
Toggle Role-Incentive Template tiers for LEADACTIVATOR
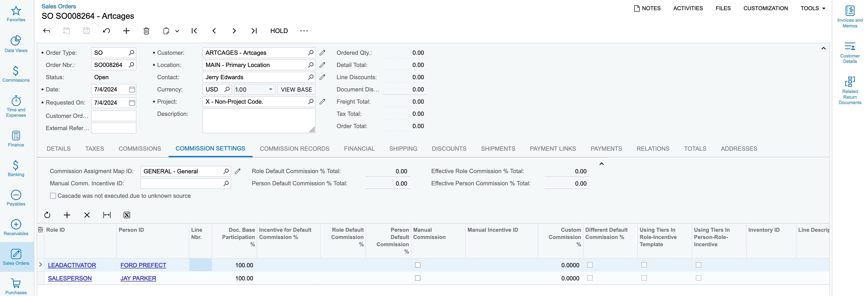(x=644, y=265)
